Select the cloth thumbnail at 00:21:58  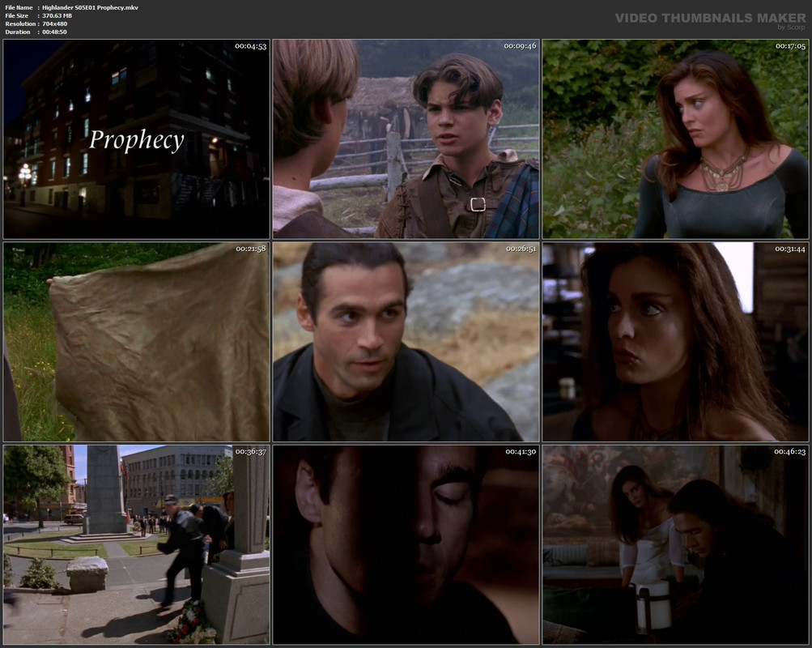click(136, 342)
